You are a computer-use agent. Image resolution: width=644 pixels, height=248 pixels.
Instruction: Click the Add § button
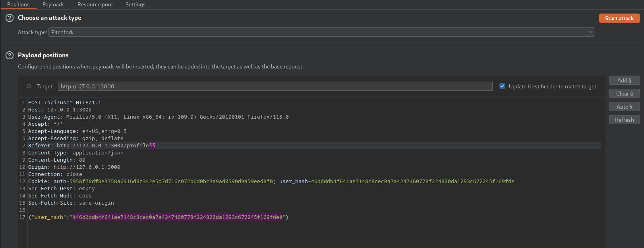point(624,80)
